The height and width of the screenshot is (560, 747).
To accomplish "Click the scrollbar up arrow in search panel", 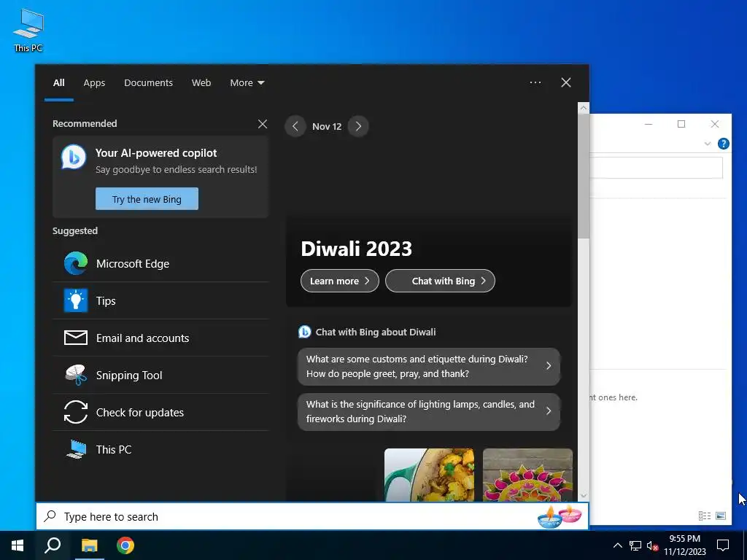I will click(x=584, y=108).
